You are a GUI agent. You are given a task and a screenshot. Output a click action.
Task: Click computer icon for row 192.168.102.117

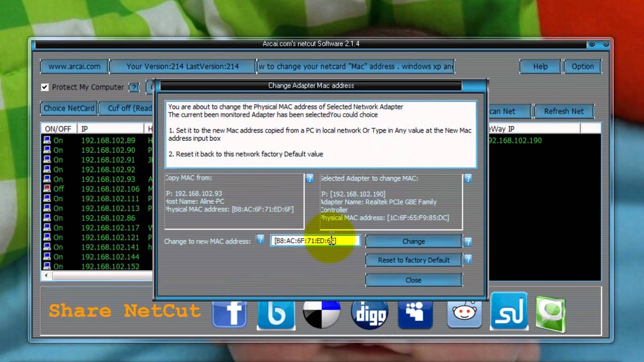47,228
